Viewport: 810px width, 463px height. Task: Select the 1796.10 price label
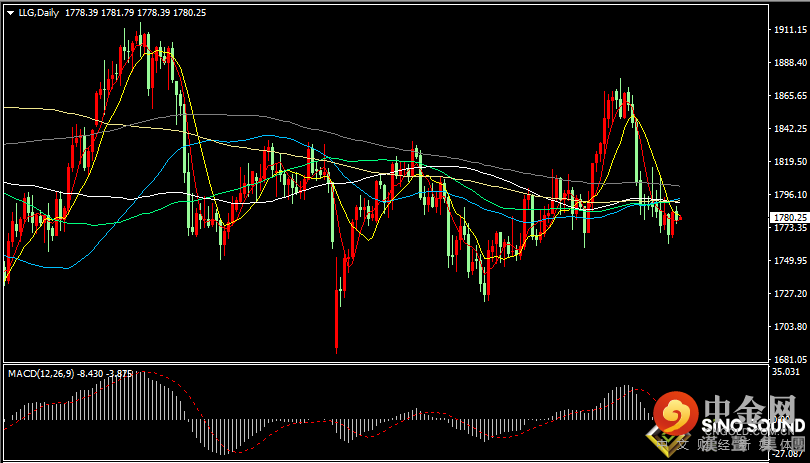tap(789, 194)
